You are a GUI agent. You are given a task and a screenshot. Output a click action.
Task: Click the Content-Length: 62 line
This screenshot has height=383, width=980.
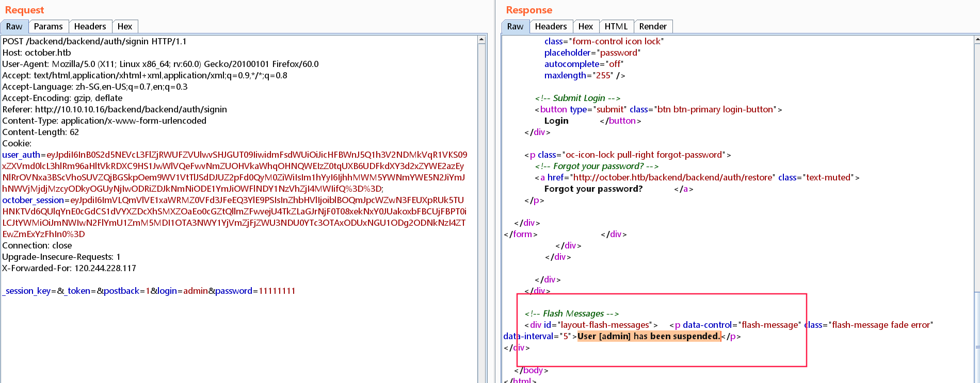41,132
